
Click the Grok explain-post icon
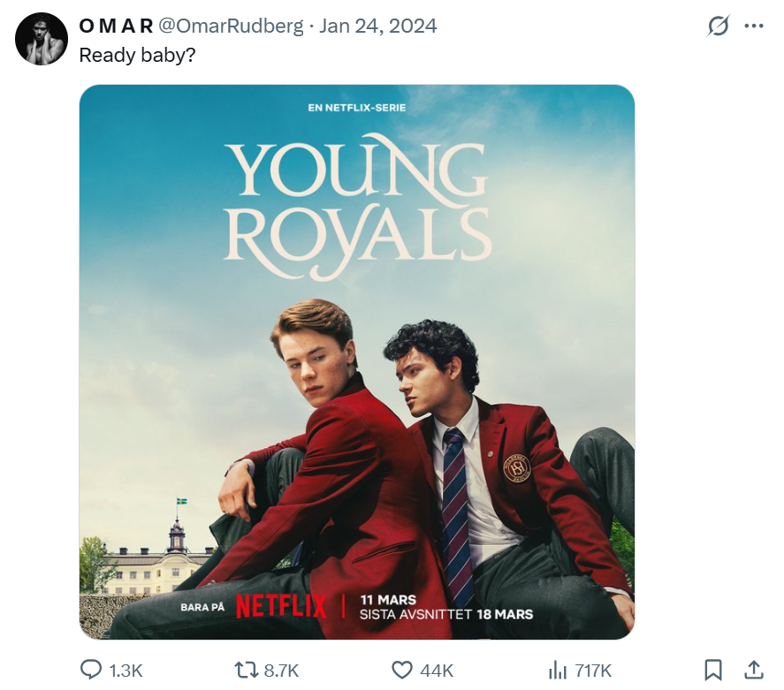click(719, 27)
